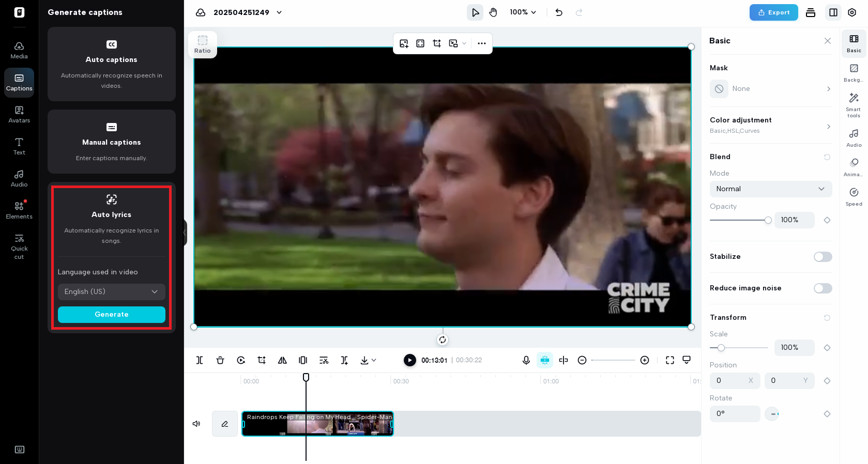Zoom in the timeline

(x=645, y=360)
